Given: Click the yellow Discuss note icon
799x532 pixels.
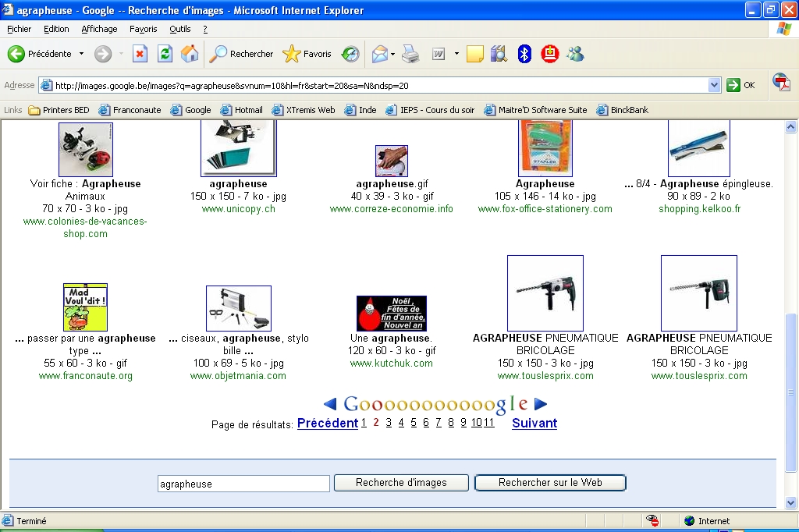Looking at the screenshot, I should 474,54.
